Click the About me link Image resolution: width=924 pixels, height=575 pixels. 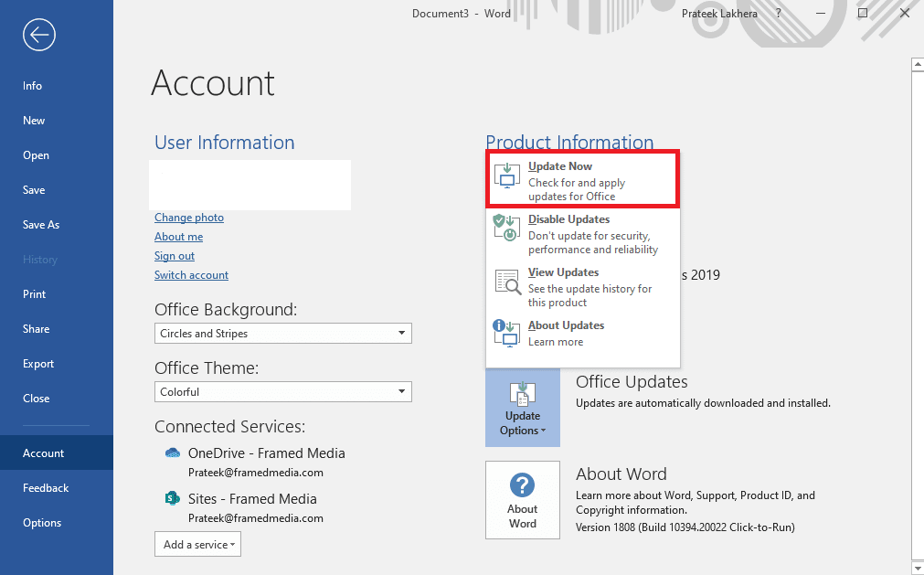pos(178,236)
